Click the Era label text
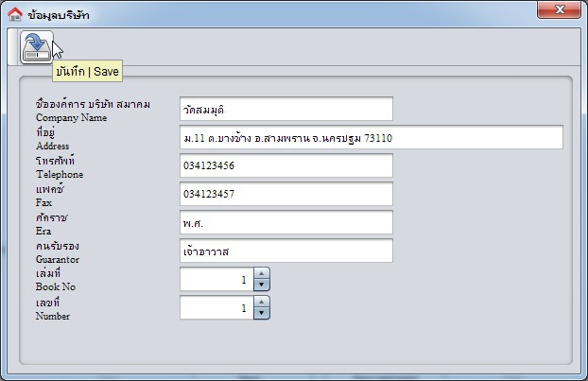The width and height of the screenshot is (588, 381). [43, 231]
